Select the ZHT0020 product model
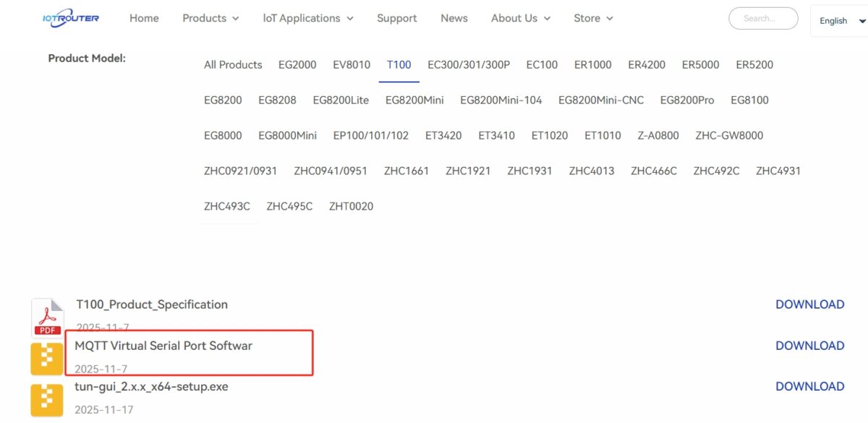Image resolution: width=868 pixels, height=423 pixels. (x=351, y=206)
